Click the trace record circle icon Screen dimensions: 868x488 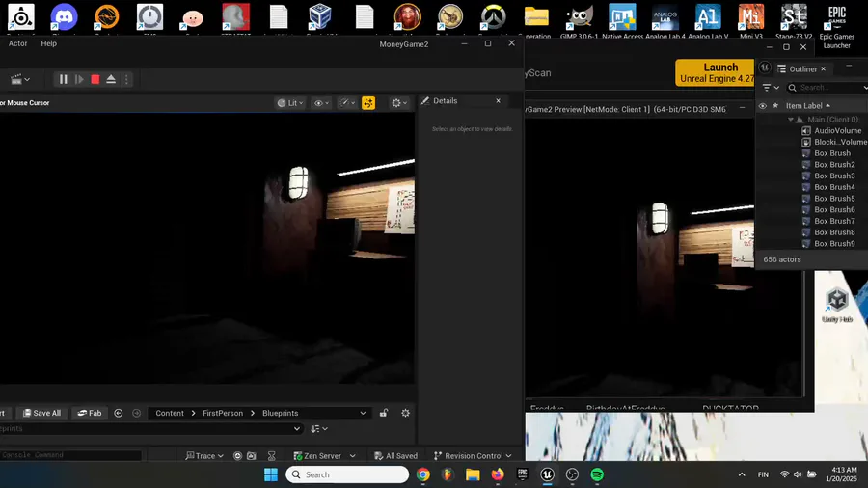pyautogui.click(x=237, y=456)
